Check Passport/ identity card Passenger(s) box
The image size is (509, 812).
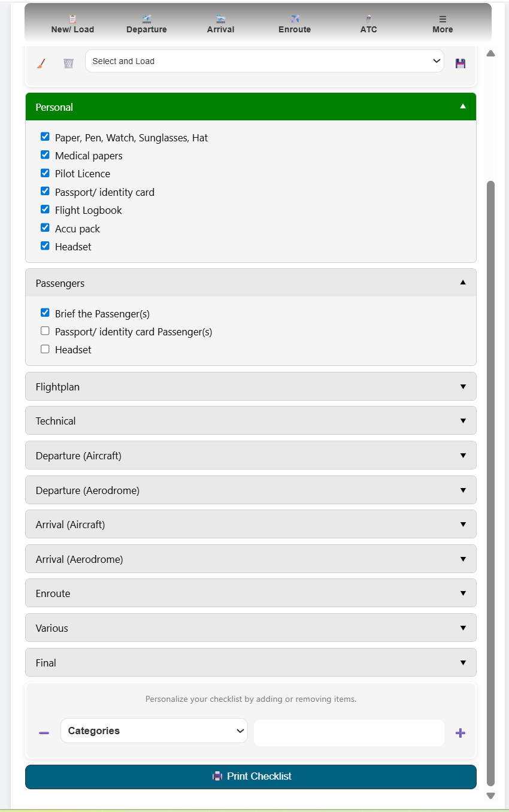click(x=45, y=331)
